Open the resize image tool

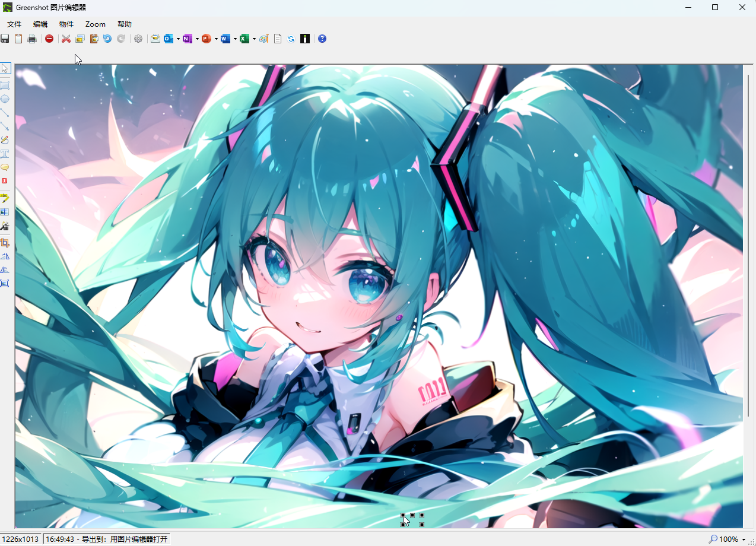click(x=5, y=284)
